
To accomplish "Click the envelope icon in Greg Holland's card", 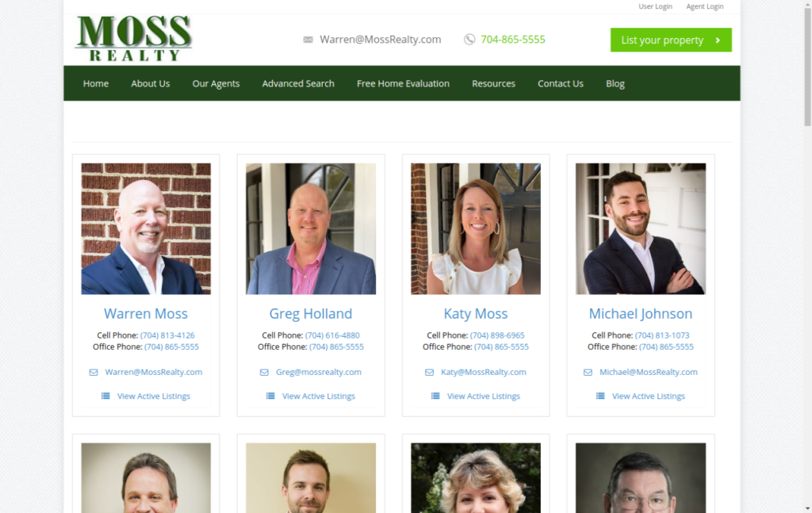I will tap(264, 372).
